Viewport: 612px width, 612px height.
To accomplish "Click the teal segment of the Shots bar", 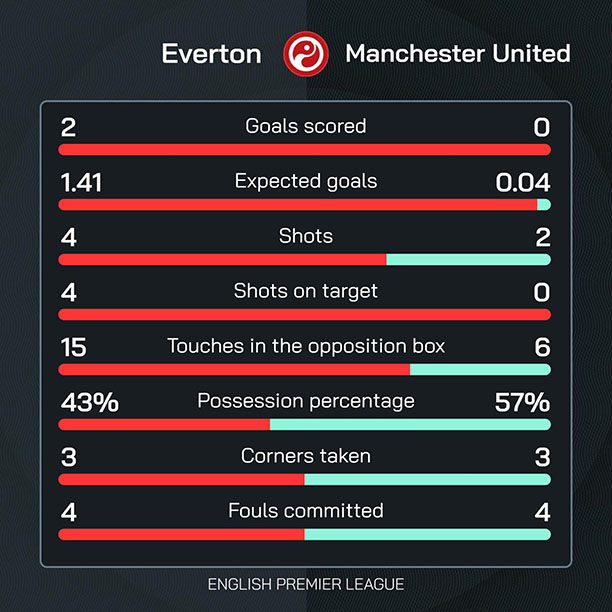I will point(468,260).
